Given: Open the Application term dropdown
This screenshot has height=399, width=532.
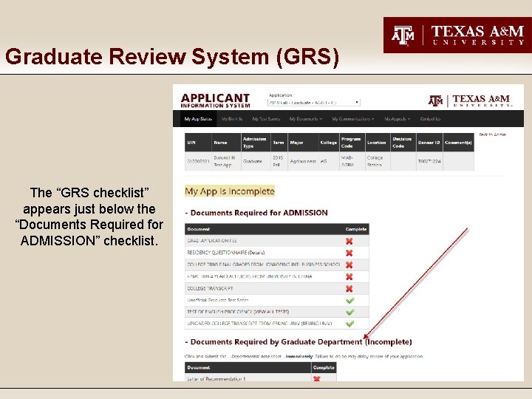Looking at the screenshot, I should click(x=314, y=103).
